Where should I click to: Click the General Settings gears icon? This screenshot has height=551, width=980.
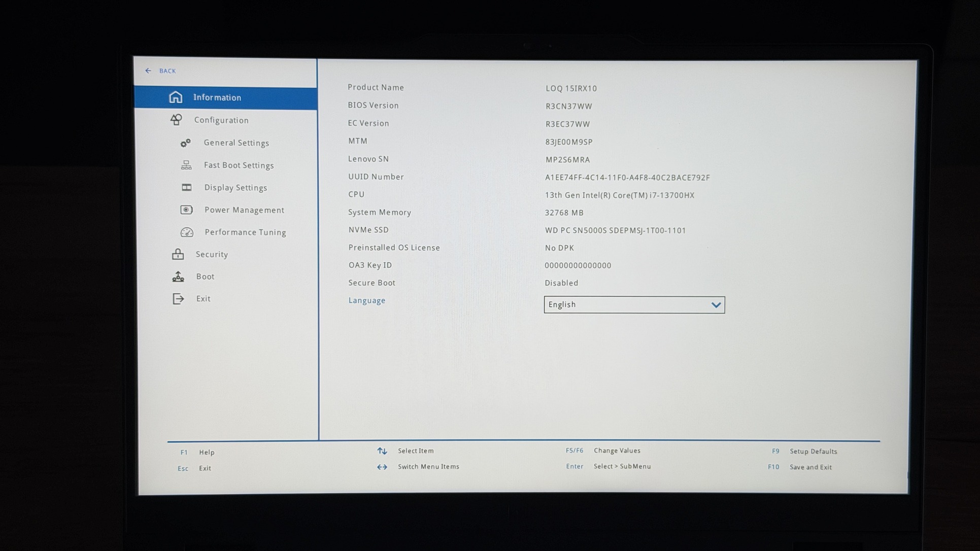click(186, 143)
